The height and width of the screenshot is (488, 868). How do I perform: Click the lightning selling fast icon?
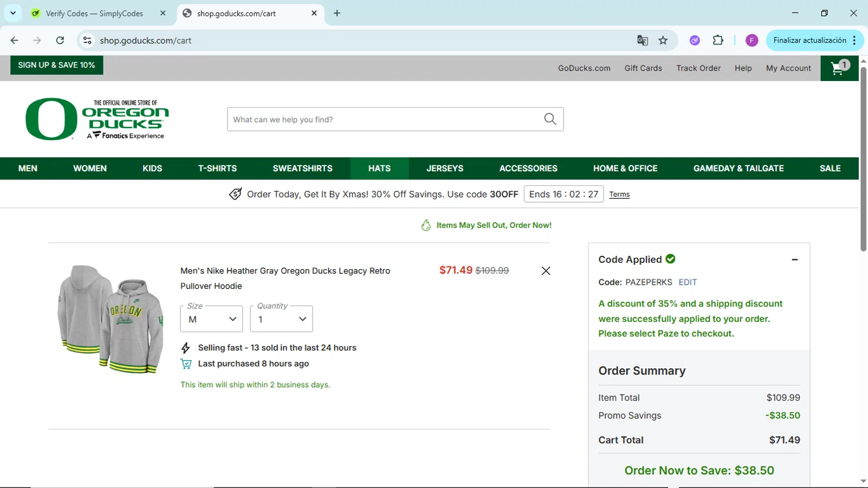click(x=186, y=348)
